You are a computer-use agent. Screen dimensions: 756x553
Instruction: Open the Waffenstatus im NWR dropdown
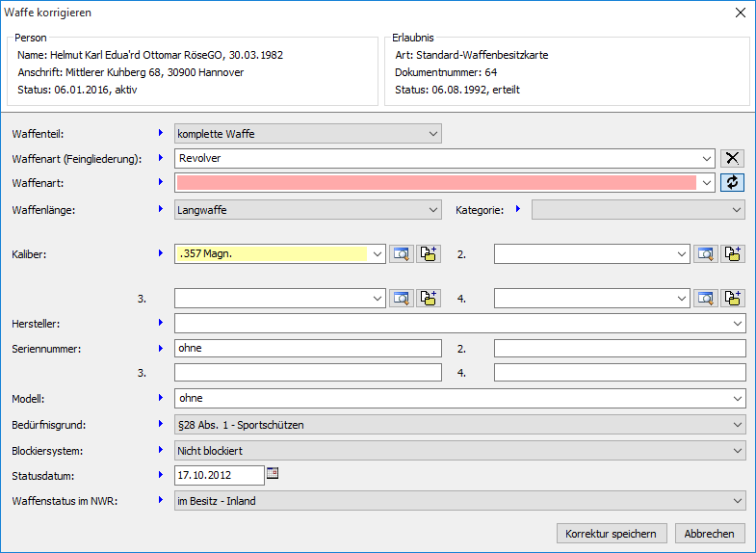click(x=459, y=500)
